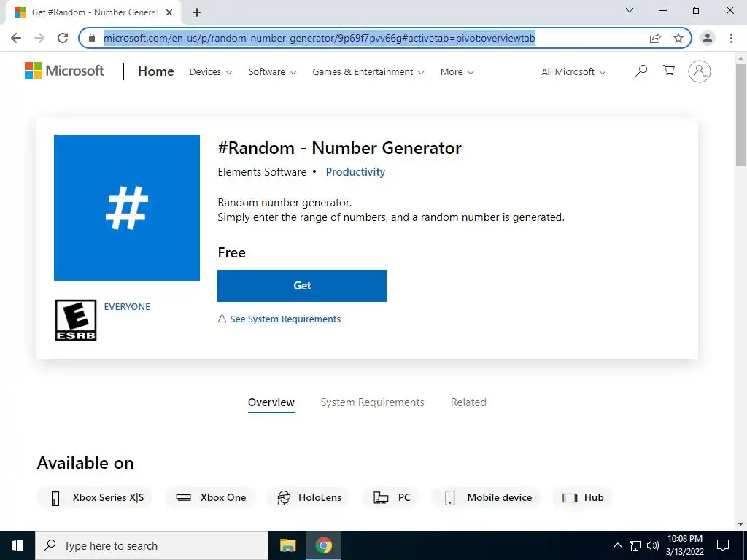747x560 pixels.
Task: Switch to the Related tab
Action: tap(468, 402)
